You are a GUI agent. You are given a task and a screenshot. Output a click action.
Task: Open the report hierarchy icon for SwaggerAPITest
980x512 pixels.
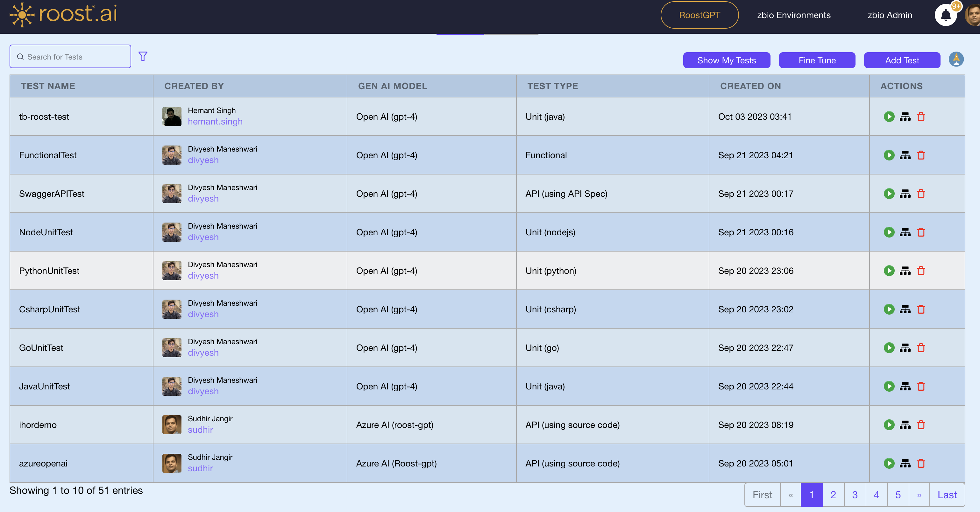coord(905,194)
